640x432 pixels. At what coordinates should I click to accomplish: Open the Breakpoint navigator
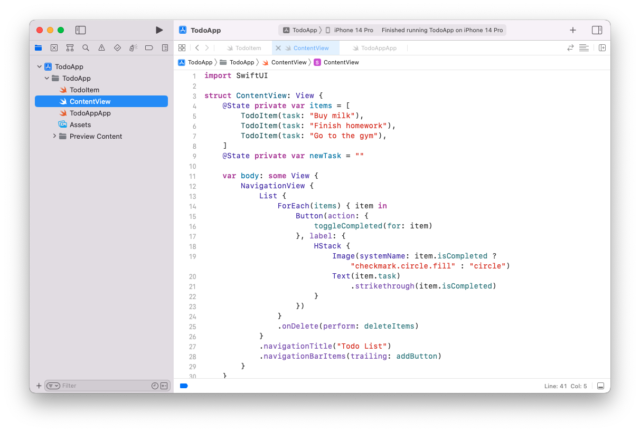point(149,48)
